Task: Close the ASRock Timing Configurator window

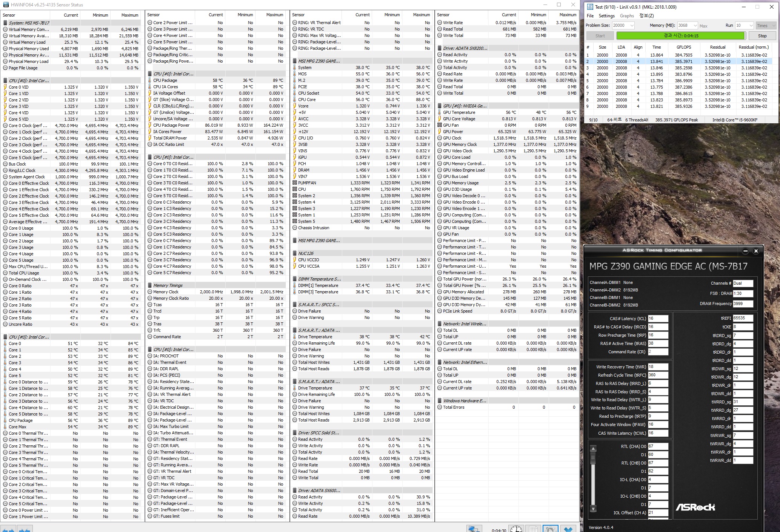Action: point(756,251)
